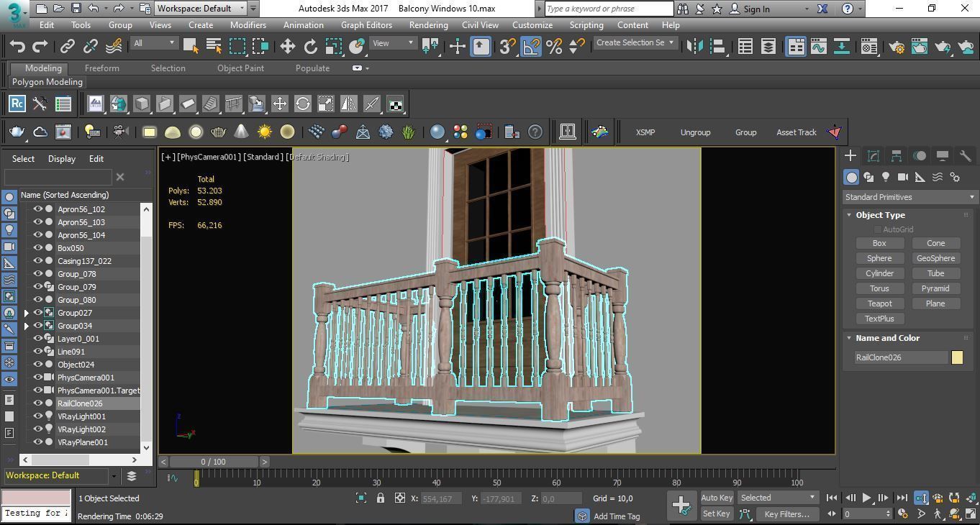The height and width of the screenshot is (525, 980).
Task: Open the Hierarchy panel tab icon
Action: pos(897,155)
